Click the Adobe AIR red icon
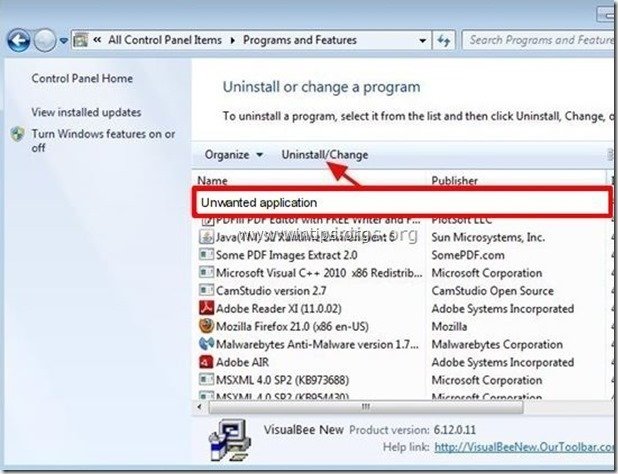Image resolution: width=618 pixels, height=474 pixels. click(206, 362)
